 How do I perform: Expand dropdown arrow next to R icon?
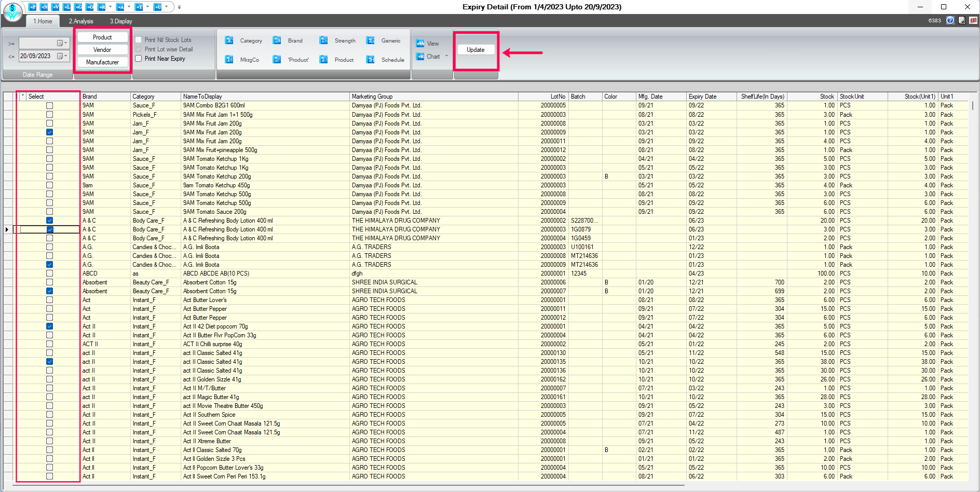coord(110,7)
